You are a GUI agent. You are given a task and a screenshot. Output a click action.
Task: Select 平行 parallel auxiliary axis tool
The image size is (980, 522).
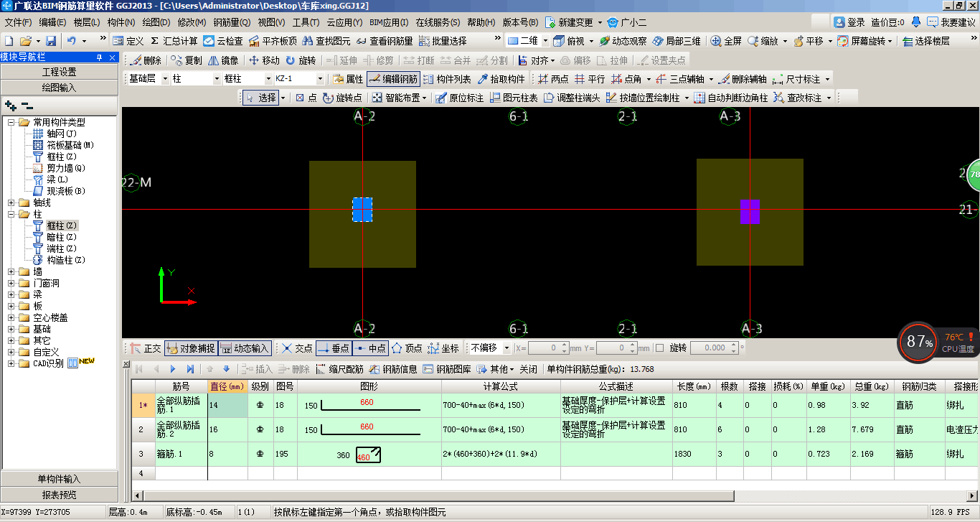point(590,79)
